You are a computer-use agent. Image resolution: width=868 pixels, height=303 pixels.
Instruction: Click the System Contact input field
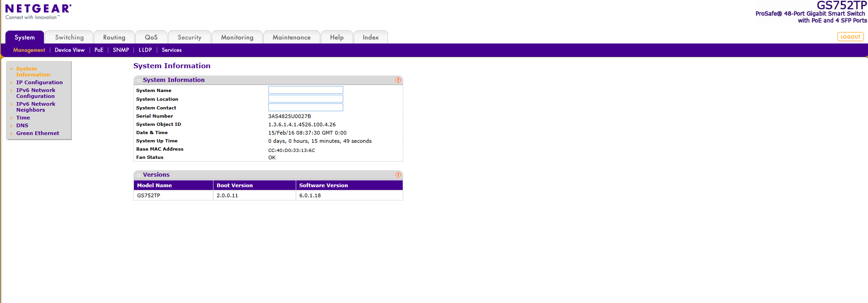pyautogui.click(x=305, y=108)
